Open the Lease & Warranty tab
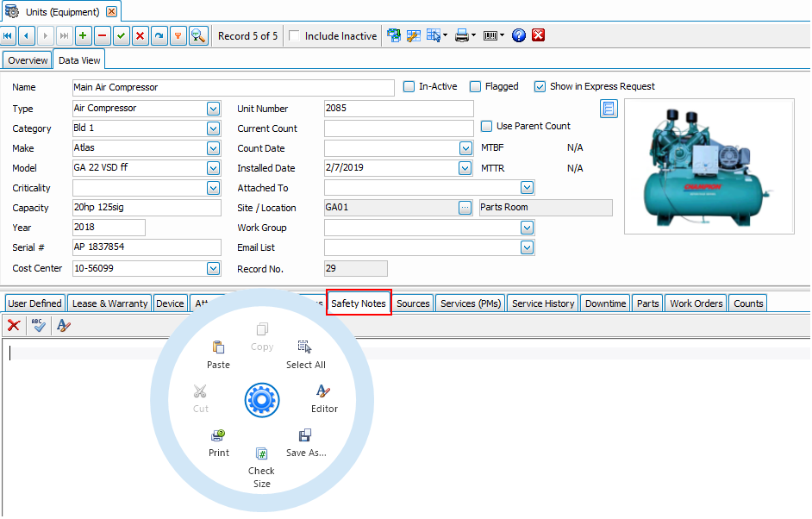This screenshot has height=519, width=812. 109,303
